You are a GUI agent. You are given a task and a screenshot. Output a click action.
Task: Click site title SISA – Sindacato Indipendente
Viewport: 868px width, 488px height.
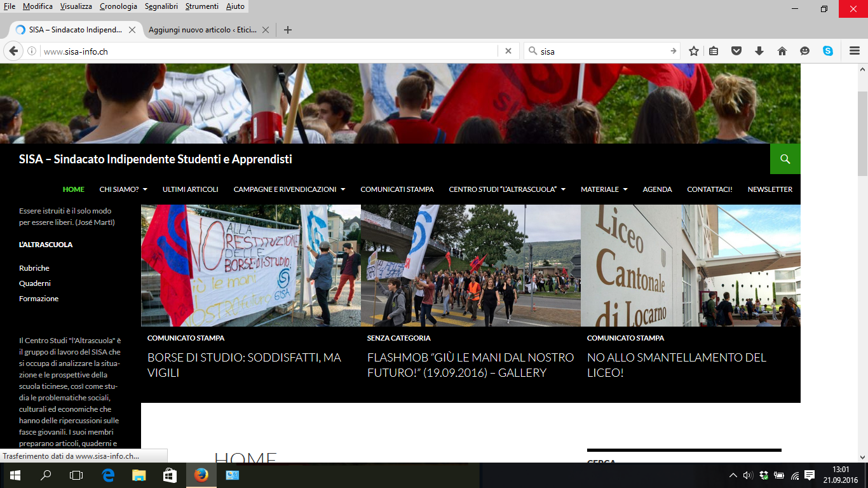[156, 159]
